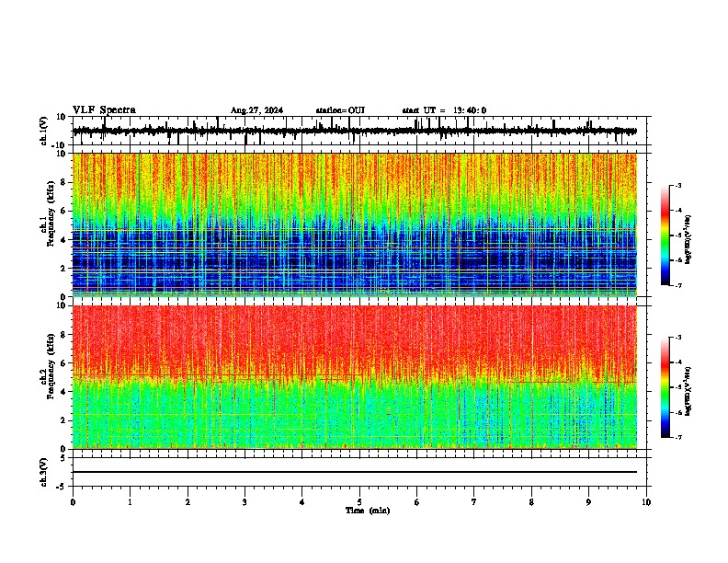
Task: Click the ch.3(V) "-5" axis tick label
Action: pos(62,487)
